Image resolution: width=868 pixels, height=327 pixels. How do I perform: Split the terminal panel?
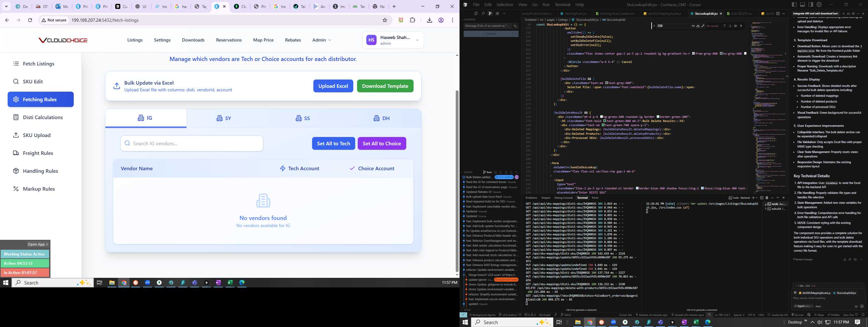761,198
